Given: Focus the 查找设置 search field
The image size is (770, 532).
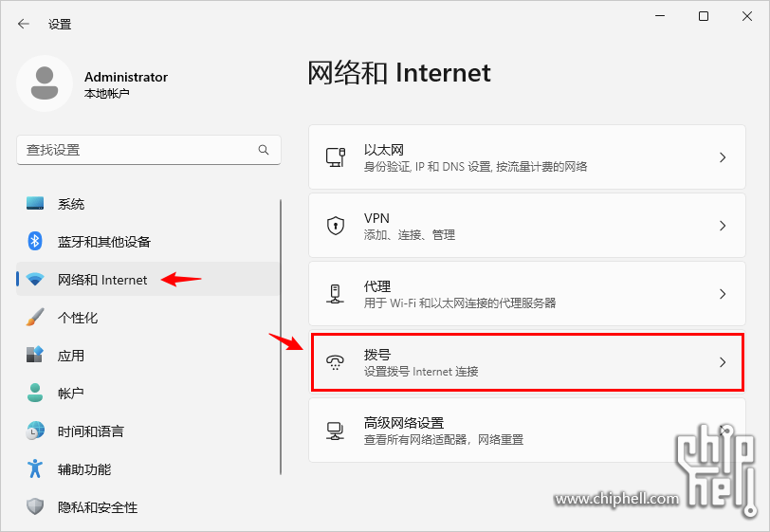Looking at the screenshot, I should pos(149,150).
